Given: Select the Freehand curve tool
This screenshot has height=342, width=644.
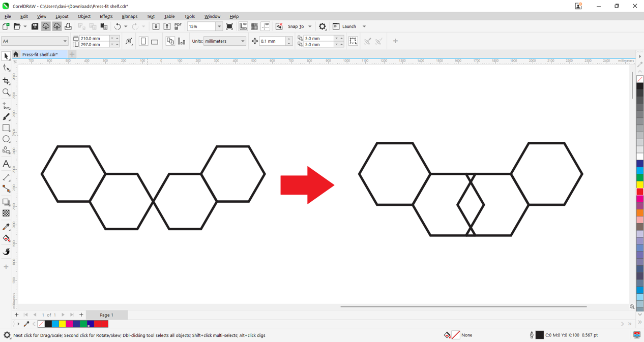Looking at the screenshot, I should pyautogui.click(x=6, y=106).
